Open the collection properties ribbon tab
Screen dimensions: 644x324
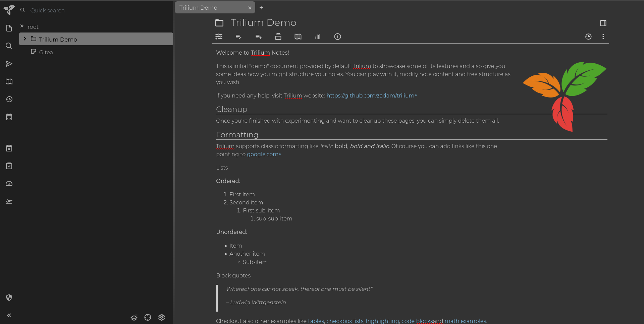[x=278, y=37]
